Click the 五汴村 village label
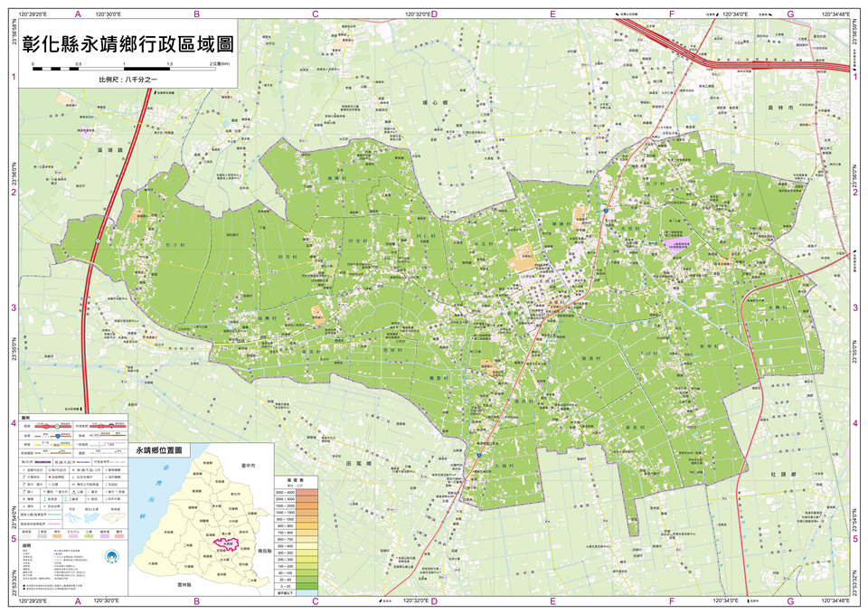The image size is (868, 614). tap(655, 184)
